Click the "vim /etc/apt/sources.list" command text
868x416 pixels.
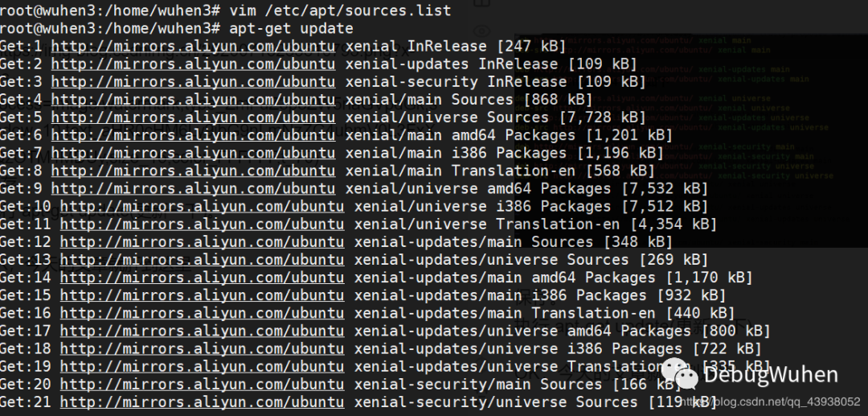(x=340, y=10)
